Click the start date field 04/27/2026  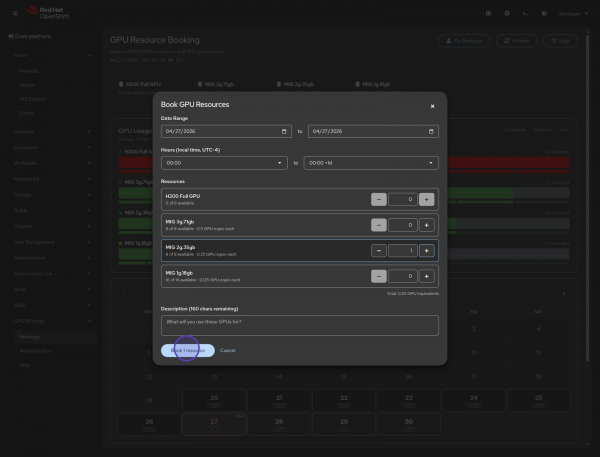click(227, 131)
